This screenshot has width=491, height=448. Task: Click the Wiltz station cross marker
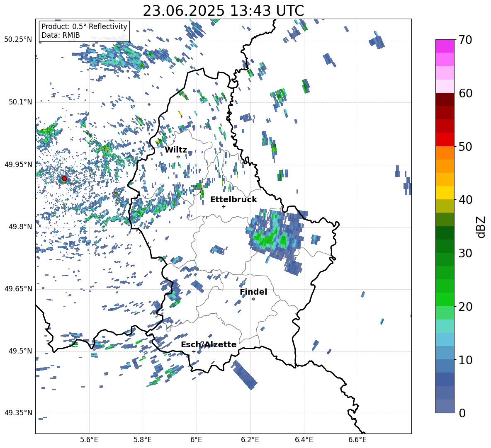coord(178,157)
